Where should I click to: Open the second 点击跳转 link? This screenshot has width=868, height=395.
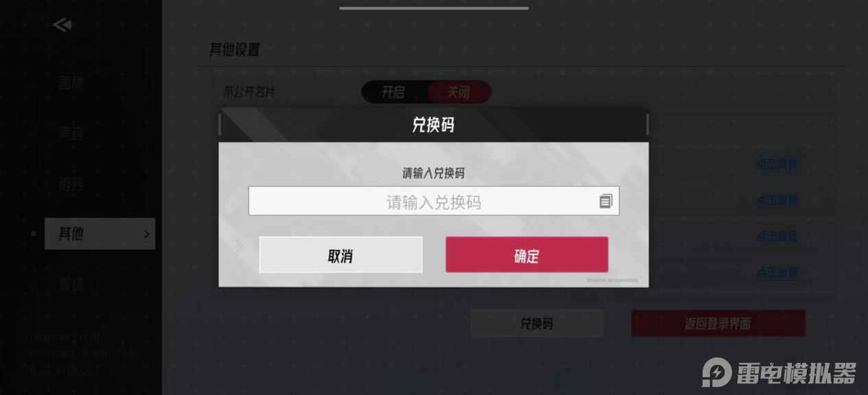click(777, 200)
